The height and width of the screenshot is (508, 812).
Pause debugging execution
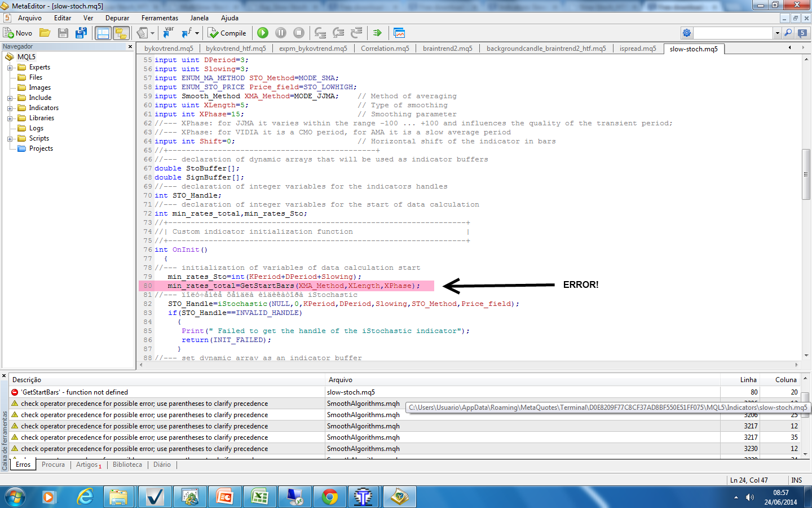(280, 33)
